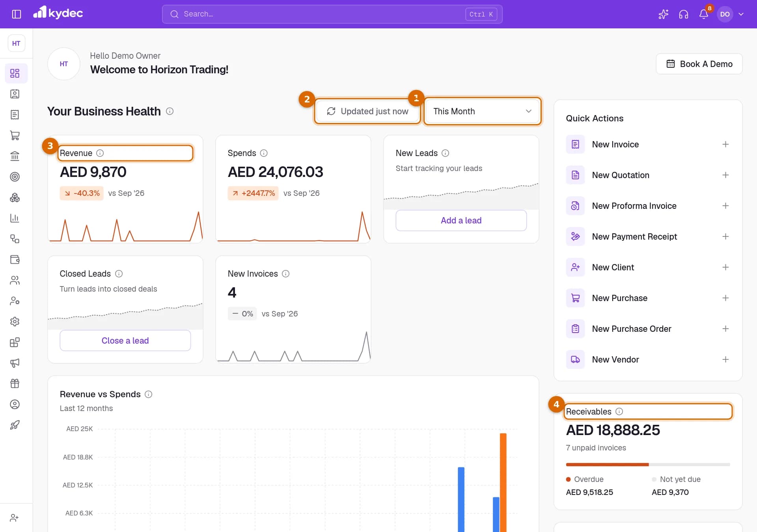Open the bank building icon in sidebar
757x532 pixels.
click(x=15, y=156)
